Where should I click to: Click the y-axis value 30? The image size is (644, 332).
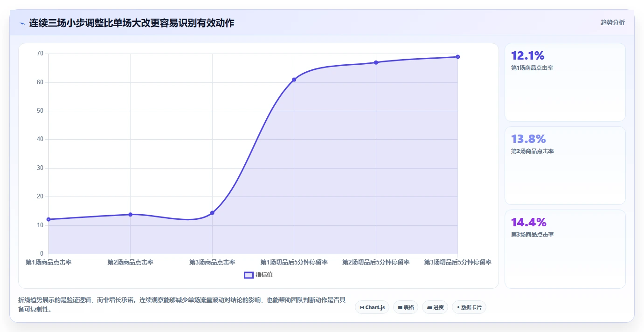(40, 168)
